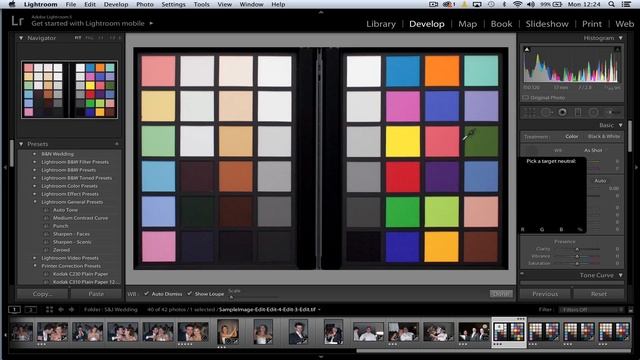Go back with the left arrow icon
This screenshot has width=640, height=360.
[x=61, y=309]
